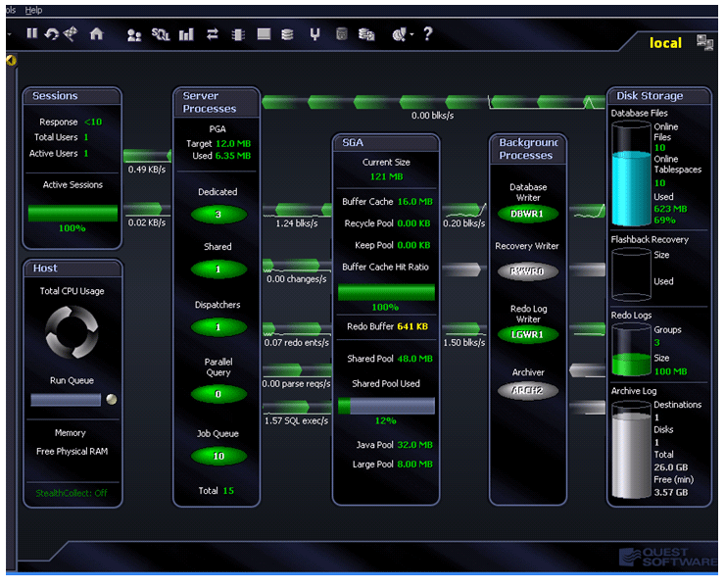Click the yellow collapse arrow at left edge

11,61
